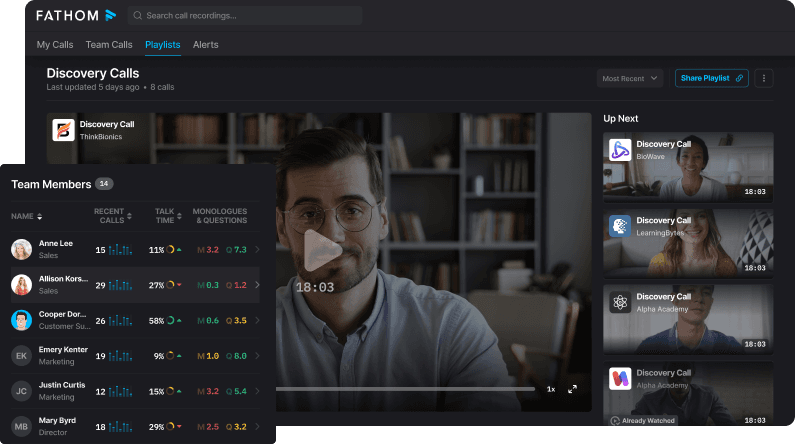The height and width of the screenshot is (444, 795).
Task: Click Mary Byrd's name
Action: pos(57,421)
